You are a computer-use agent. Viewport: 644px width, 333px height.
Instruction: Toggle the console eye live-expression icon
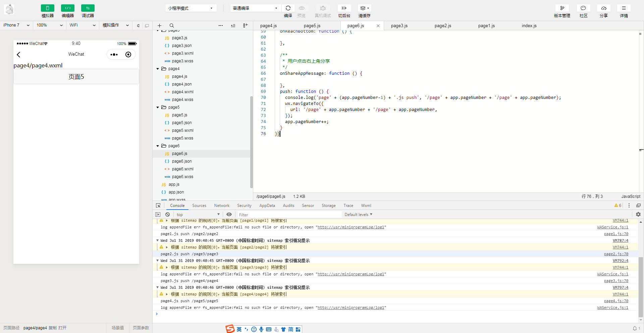pyautogui.click(x=229, y=215)
